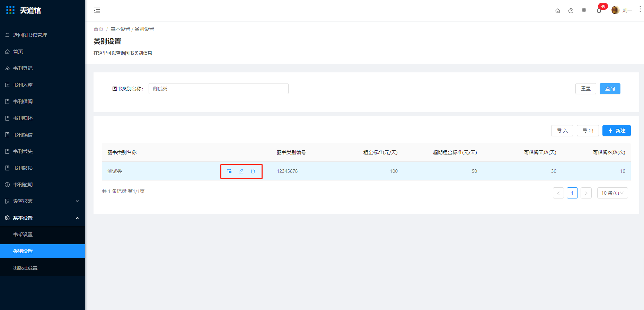
Task: Click the 图书类别编号 column header
Action: pyautogui.click(x=291, y=152)
